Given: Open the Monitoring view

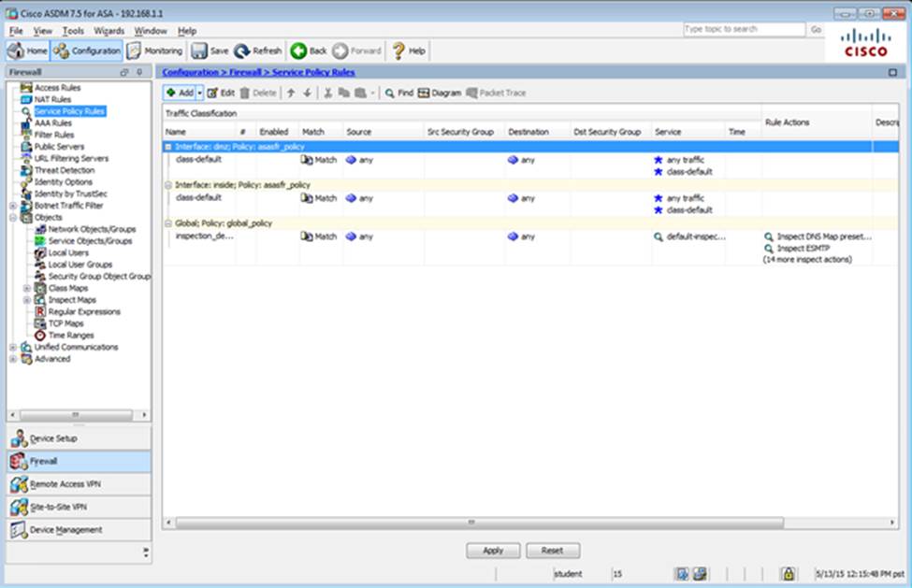Looking at the screenshot, I should click(x=155, y=50).
